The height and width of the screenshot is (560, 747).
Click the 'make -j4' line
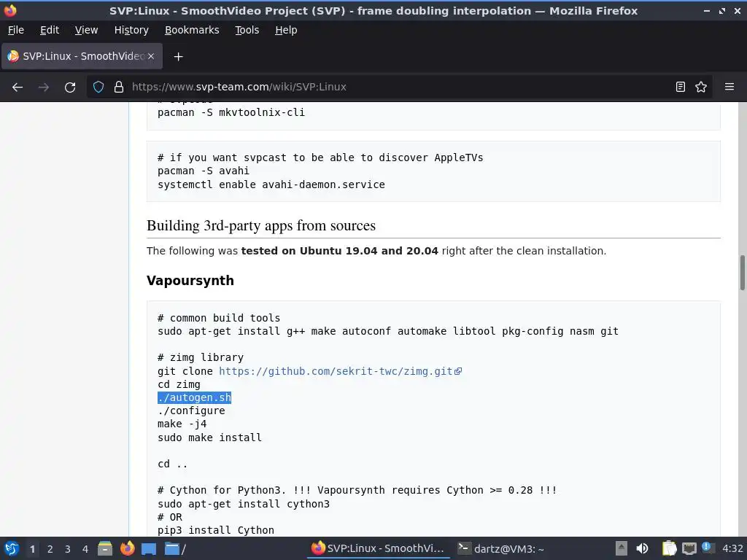pos(182,424)
